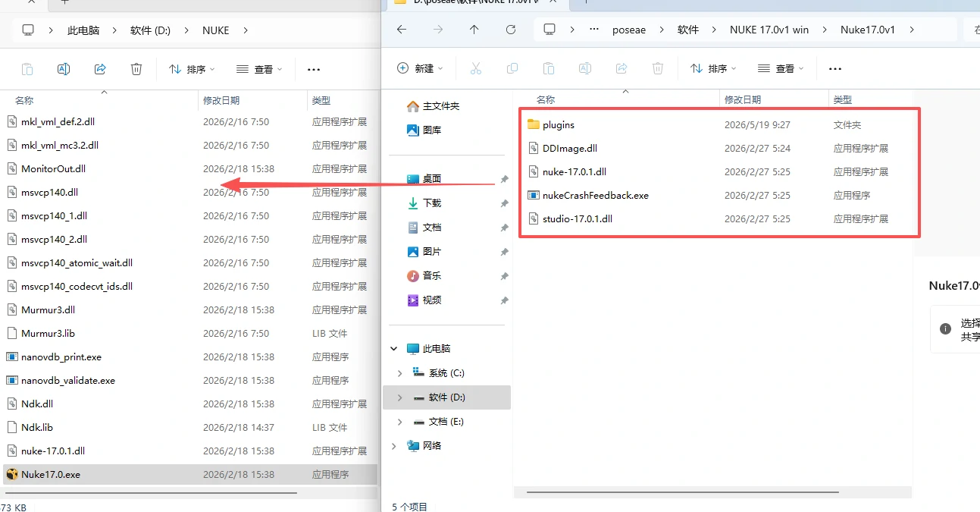
Task: Go up one folder in right window
Action: click(x=474, y=30)
